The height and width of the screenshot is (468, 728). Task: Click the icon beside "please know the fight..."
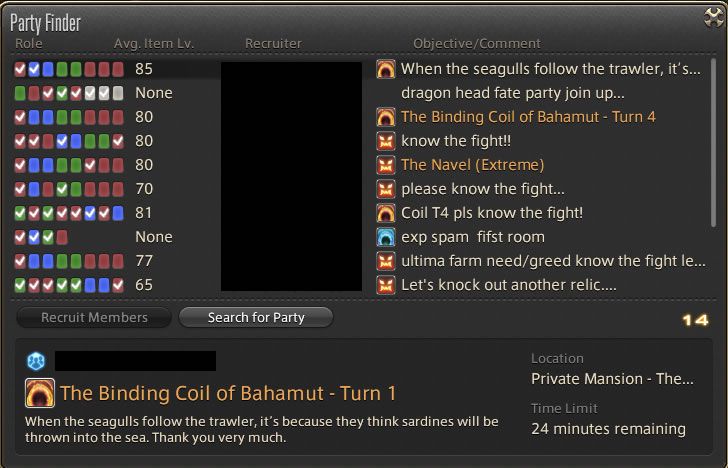(x=386, y=189)
